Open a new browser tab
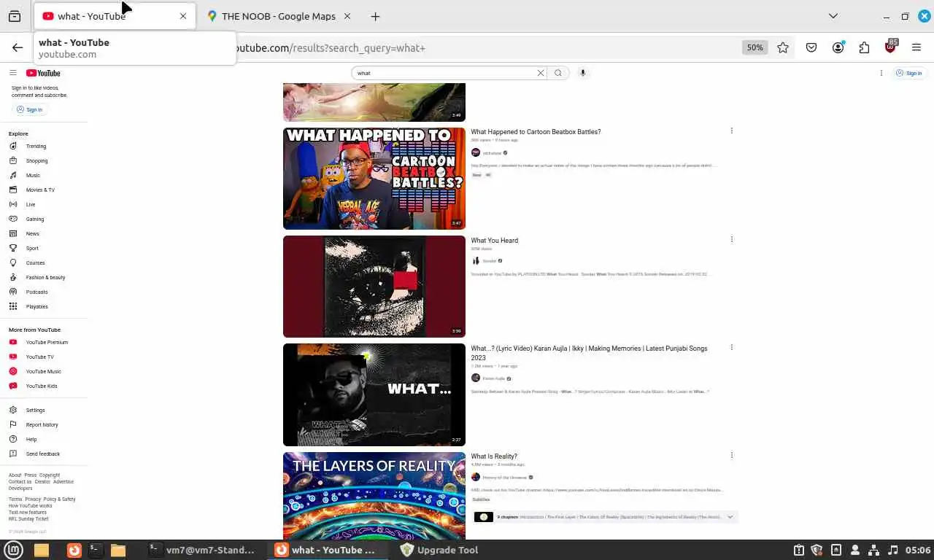Viewport: 934px width, 560px height. [375, 16]
